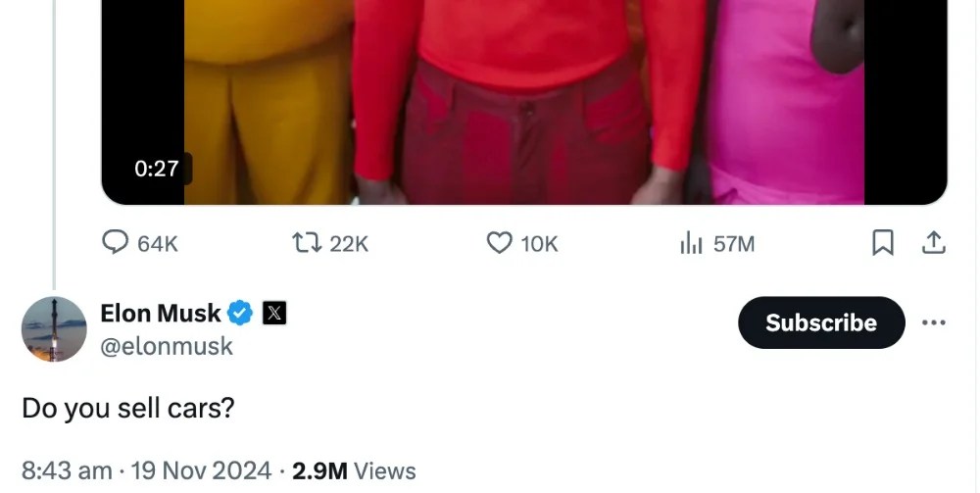Open the @elonmusk handle link
Screen dimensions: 980x493
pos(167,346)
